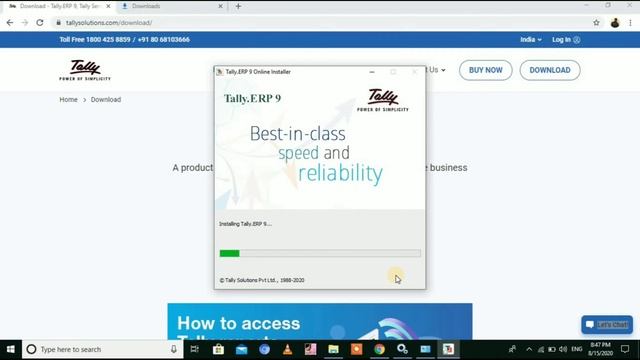The height and width of the screenshot is (360, 640).
Task: Click the battery tray icon
Action: (x=552, y=349)
